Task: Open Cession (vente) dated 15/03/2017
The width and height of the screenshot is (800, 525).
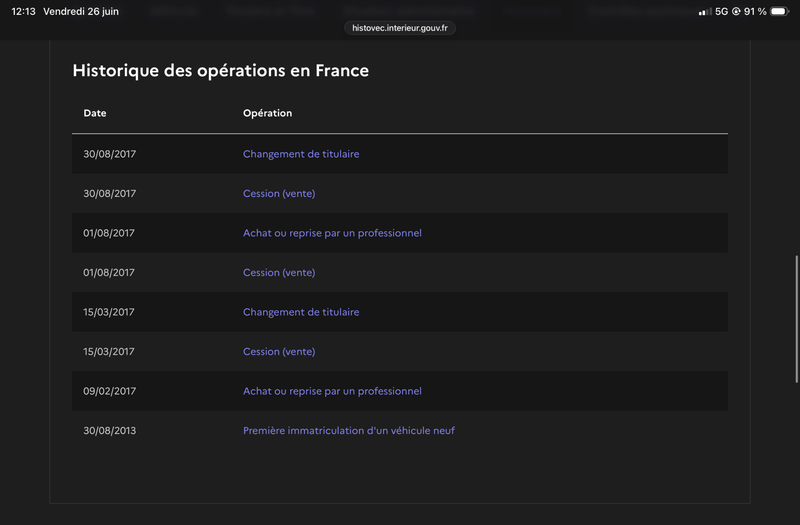Action: click(x=279, y=352)
